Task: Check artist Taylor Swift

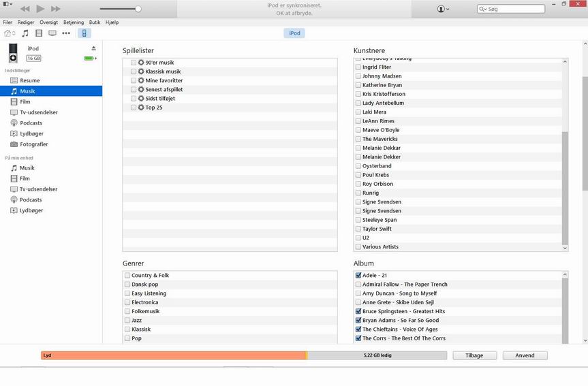Action: tap(358, 229)
